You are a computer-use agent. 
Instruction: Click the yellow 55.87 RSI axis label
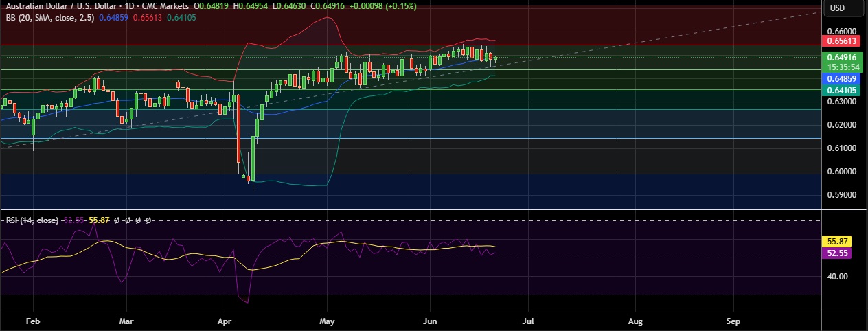click(x=838, y=242)
